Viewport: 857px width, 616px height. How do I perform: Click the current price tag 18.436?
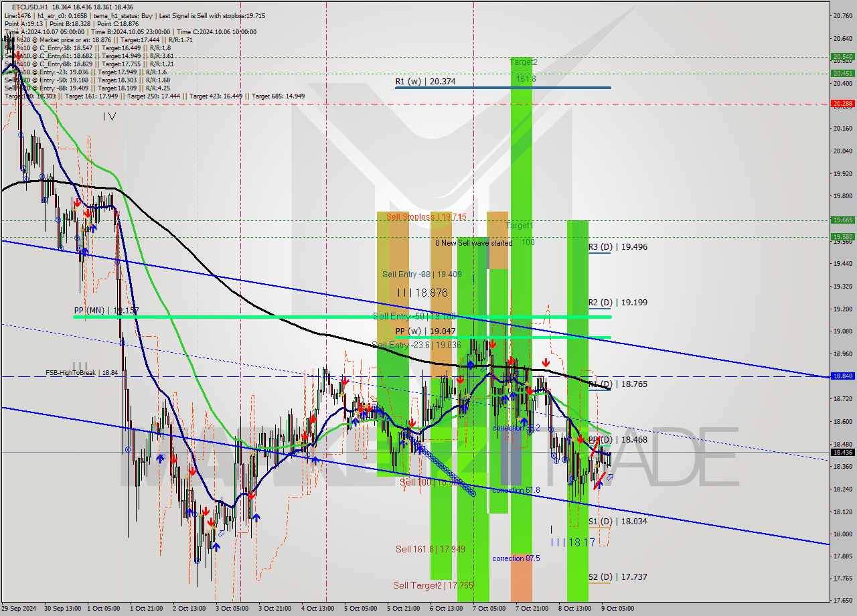(842, 452)
